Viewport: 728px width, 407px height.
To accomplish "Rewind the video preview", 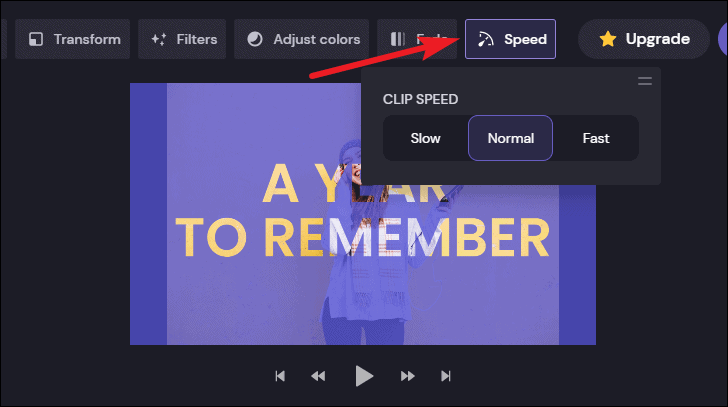I will (318, 376).
